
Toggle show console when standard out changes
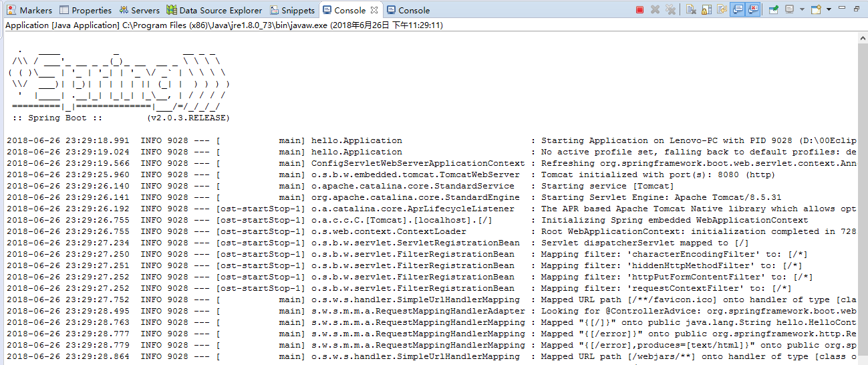[738, 9]
